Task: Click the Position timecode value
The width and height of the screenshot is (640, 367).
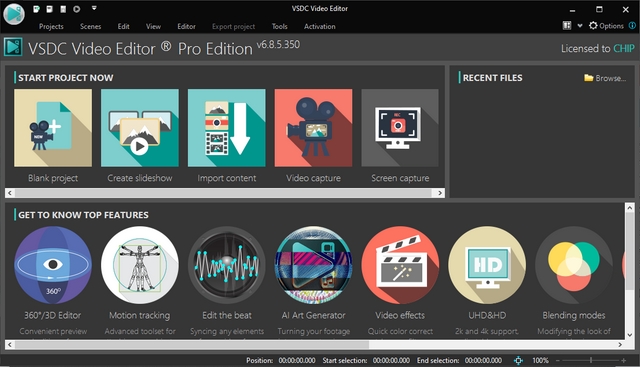Action: coord(297,360)
